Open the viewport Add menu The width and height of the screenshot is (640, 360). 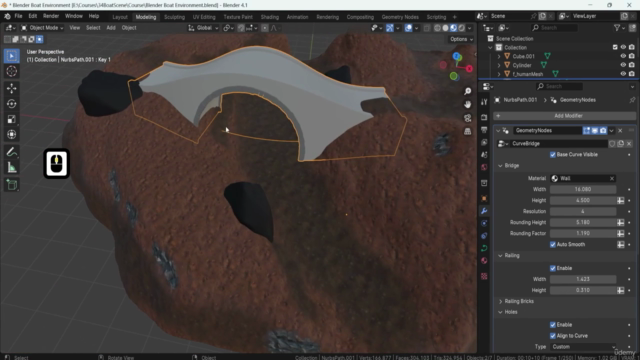click(111, 28)
